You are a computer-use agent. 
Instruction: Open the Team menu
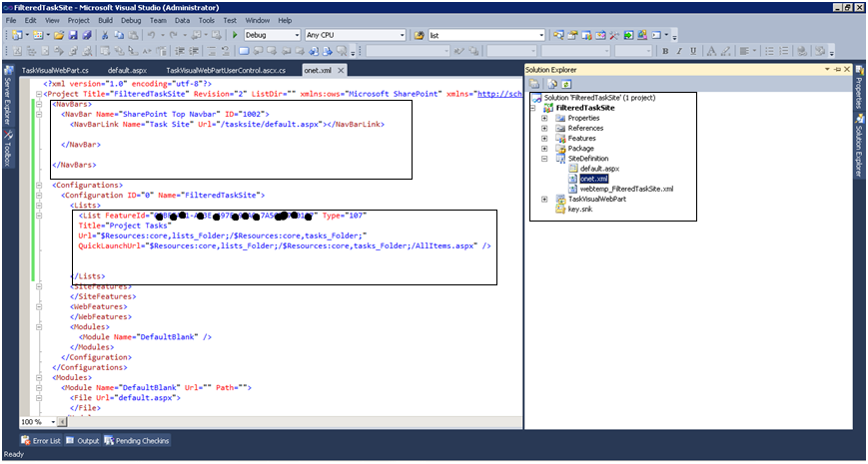pyautogui.click(x=158, y=21)
